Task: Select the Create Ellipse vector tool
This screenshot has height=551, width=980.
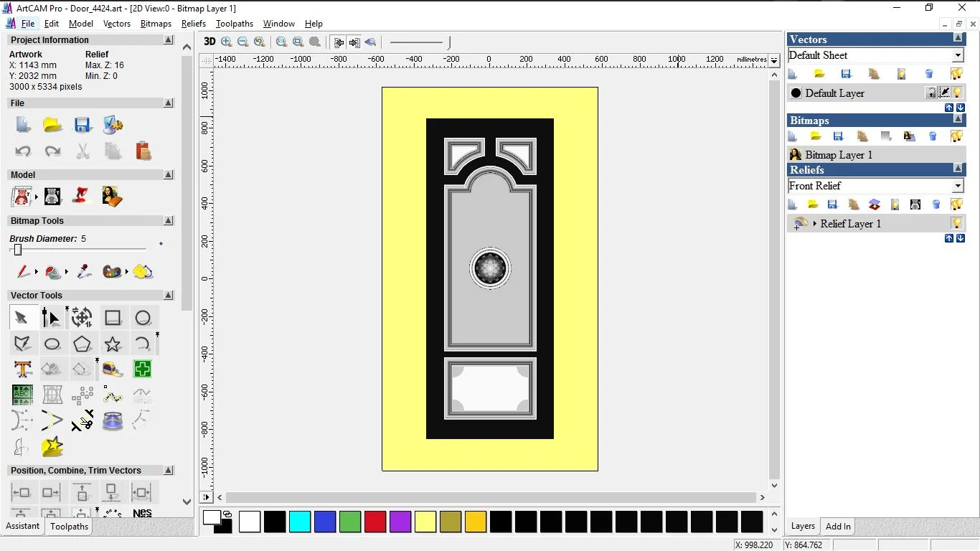Action: coord(52,344)
